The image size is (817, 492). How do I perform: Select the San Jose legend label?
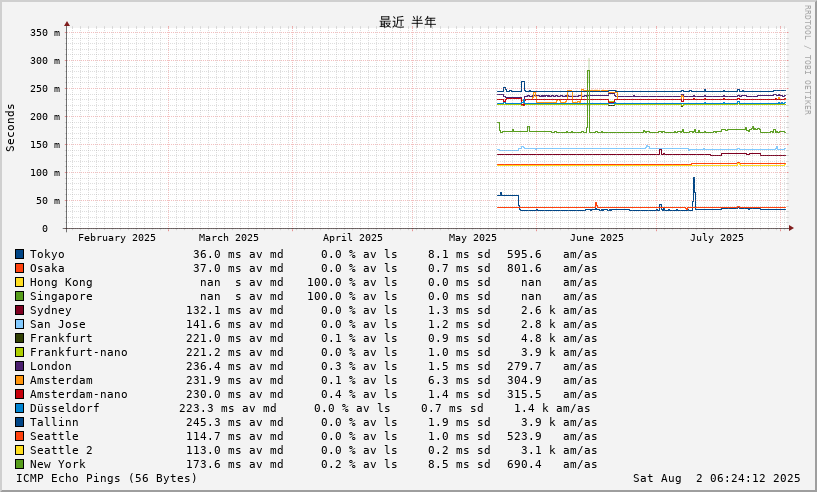coord(57,324)
